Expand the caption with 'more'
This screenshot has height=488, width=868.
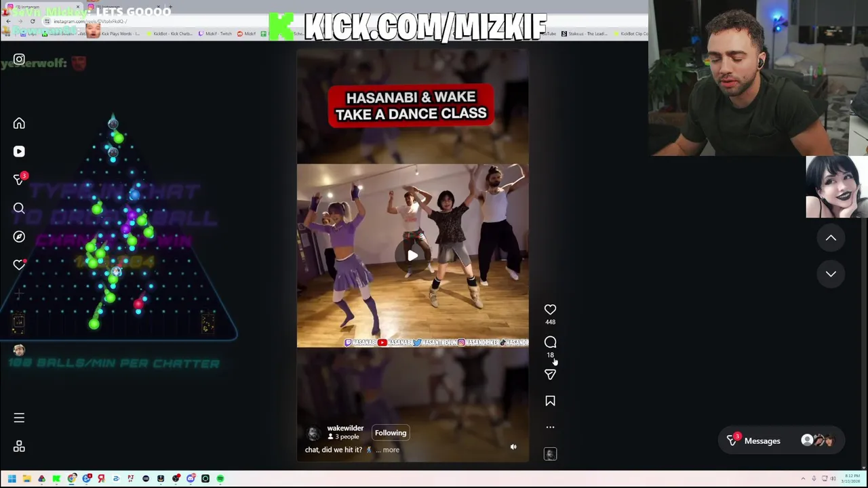391,449
